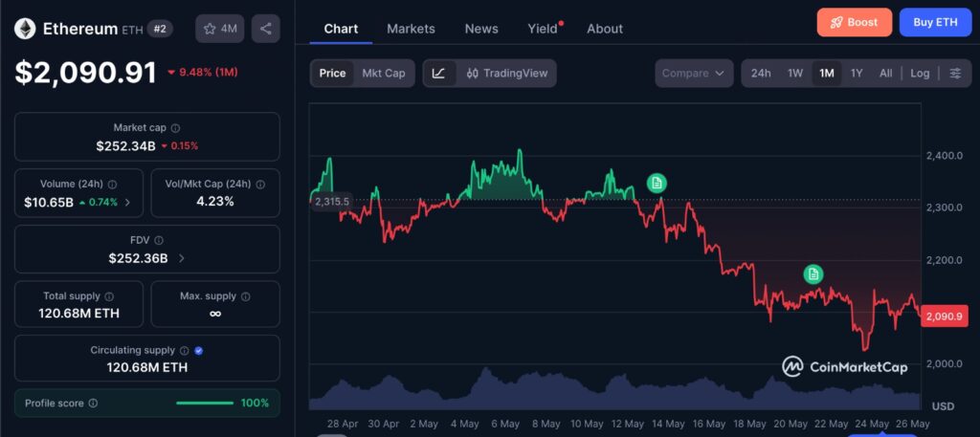Click the 26 May x-axis date label
This screenshot has width=980, height=437.
click(914, 424)
